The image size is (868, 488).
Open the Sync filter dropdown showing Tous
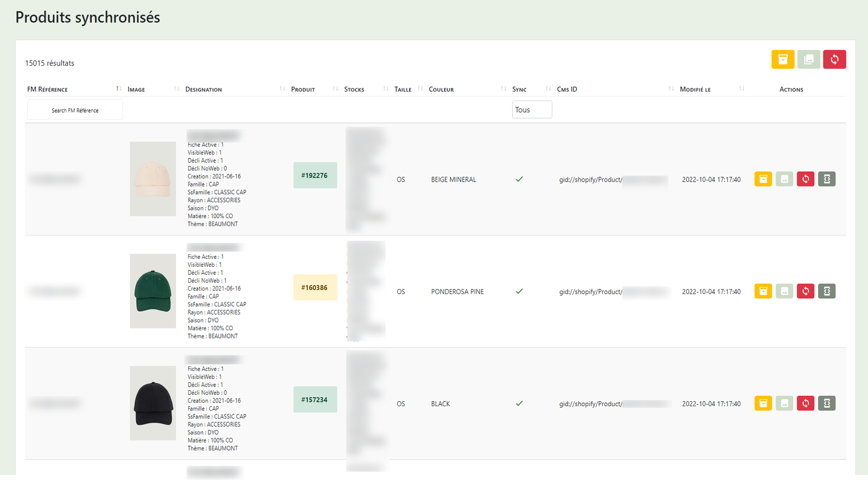pyautogui.click(x=532, y=110)
